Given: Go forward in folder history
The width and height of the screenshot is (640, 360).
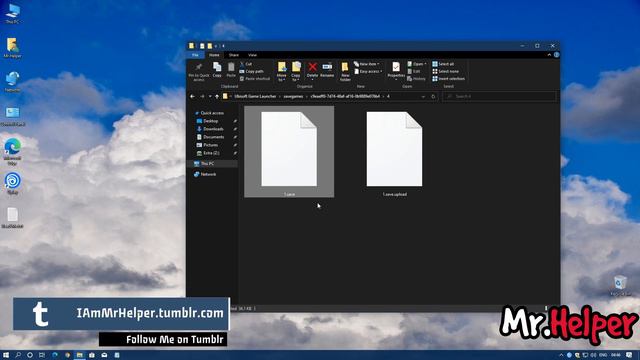Looking at the screenshot, I should (x=202, y=96).
